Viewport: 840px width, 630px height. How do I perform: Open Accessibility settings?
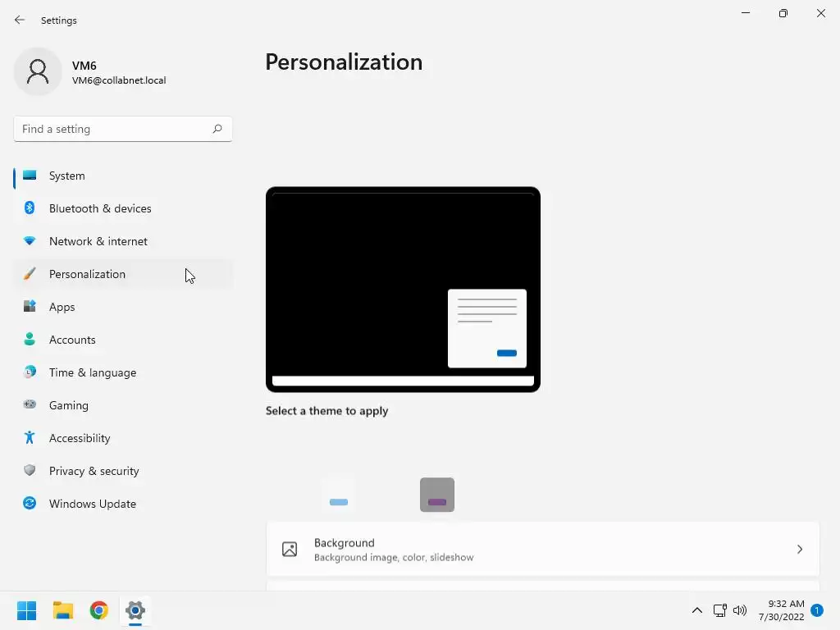(x=123, y=438)
